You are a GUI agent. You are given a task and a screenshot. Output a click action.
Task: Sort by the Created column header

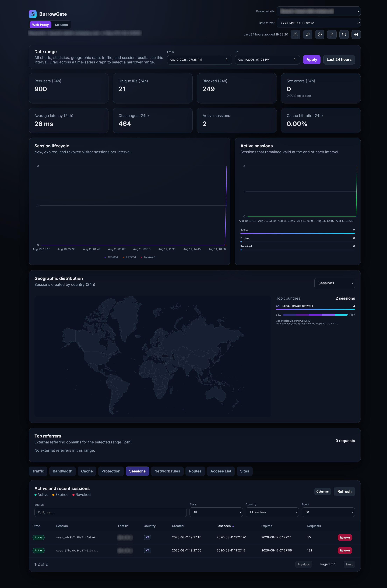pos(178,526)
